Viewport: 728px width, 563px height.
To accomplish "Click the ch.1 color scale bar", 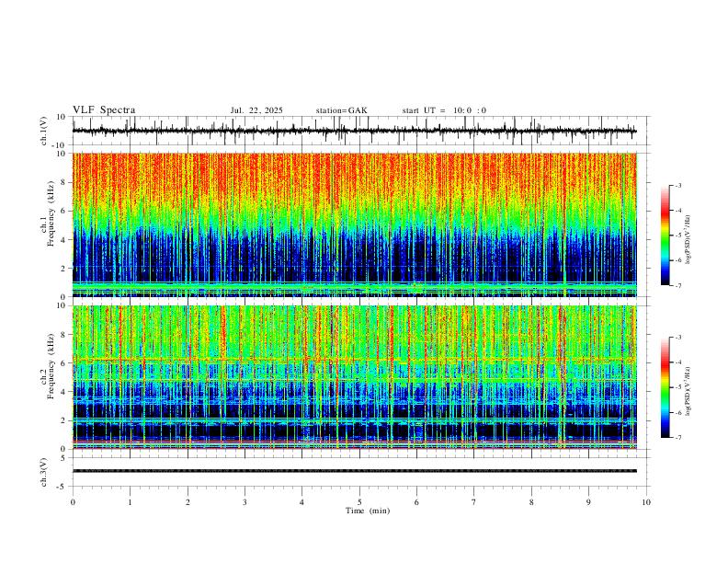I will tap(665, 236).
